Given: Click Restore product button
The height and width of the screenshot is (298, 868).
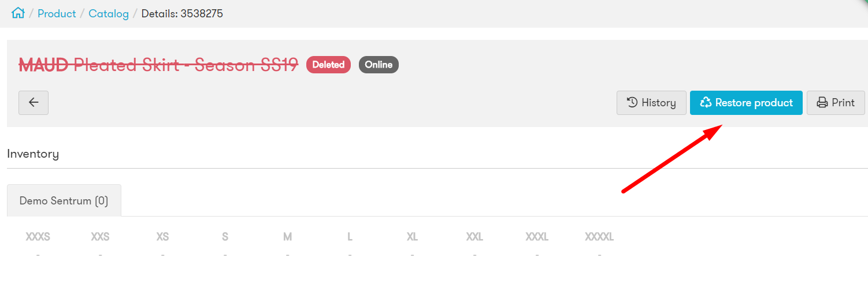Looking at the screenshot, I should point(746,103).
